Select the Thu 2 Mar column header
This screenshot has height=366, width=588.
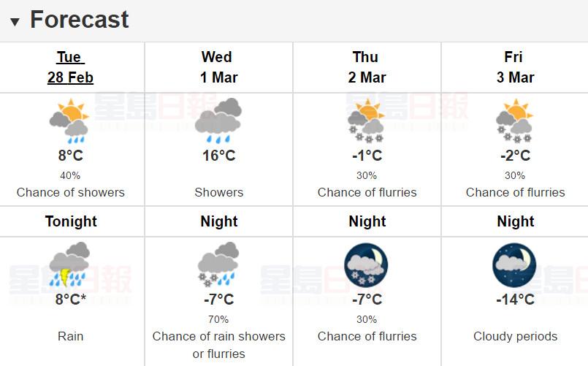pyautogui.click(x=367, y=67)
